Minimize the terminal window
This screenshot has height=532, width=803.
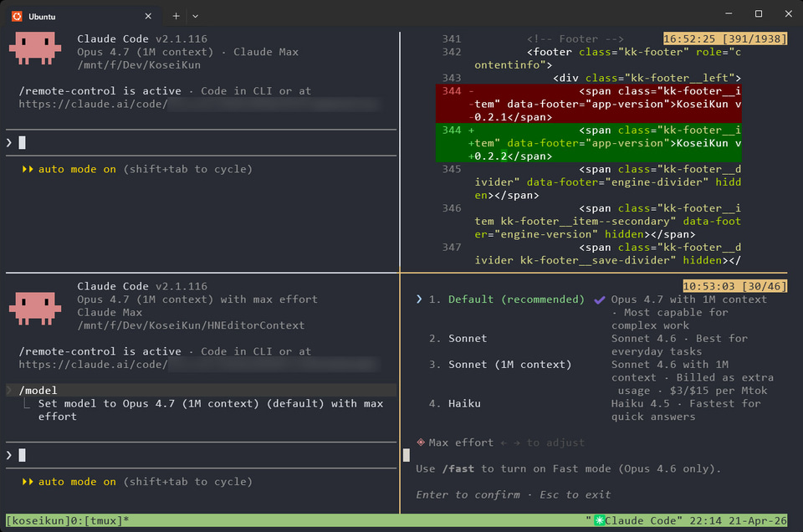click(x=729, y=14)
